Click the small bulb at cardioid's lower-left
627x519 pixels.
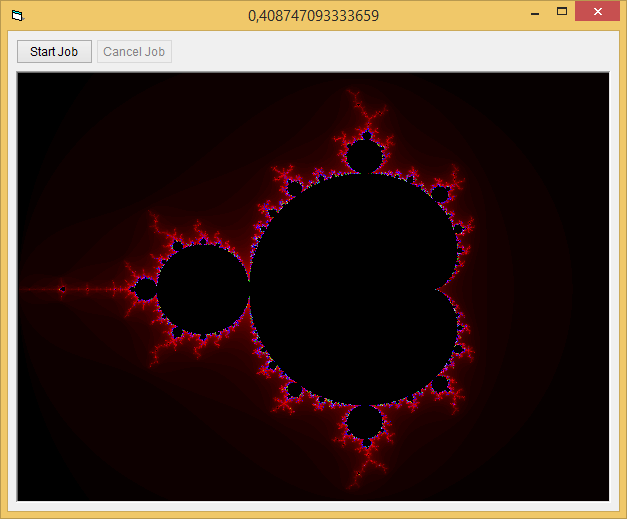294,391
